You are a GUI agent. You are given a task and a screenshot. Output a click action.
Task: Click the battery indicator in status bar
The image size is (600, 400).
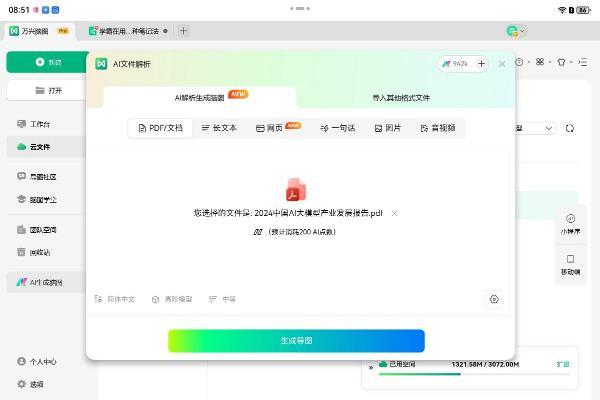pos(584,10)
